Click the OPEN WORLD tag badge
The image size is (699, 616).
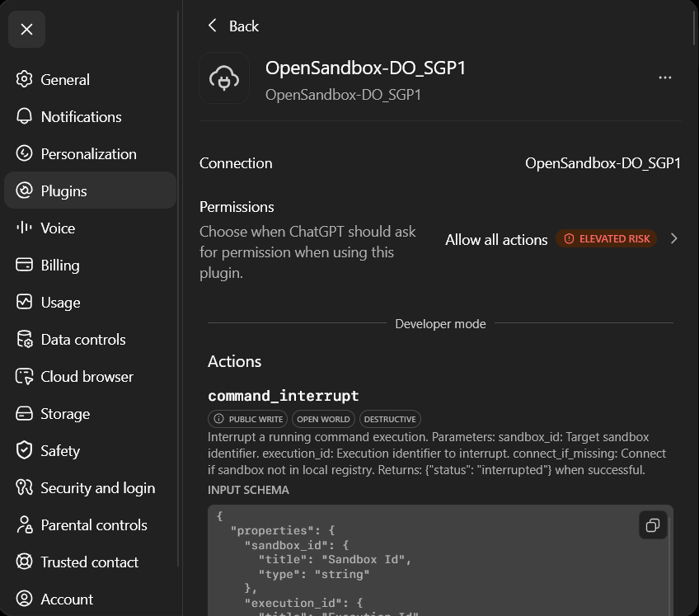pos(323,419)
